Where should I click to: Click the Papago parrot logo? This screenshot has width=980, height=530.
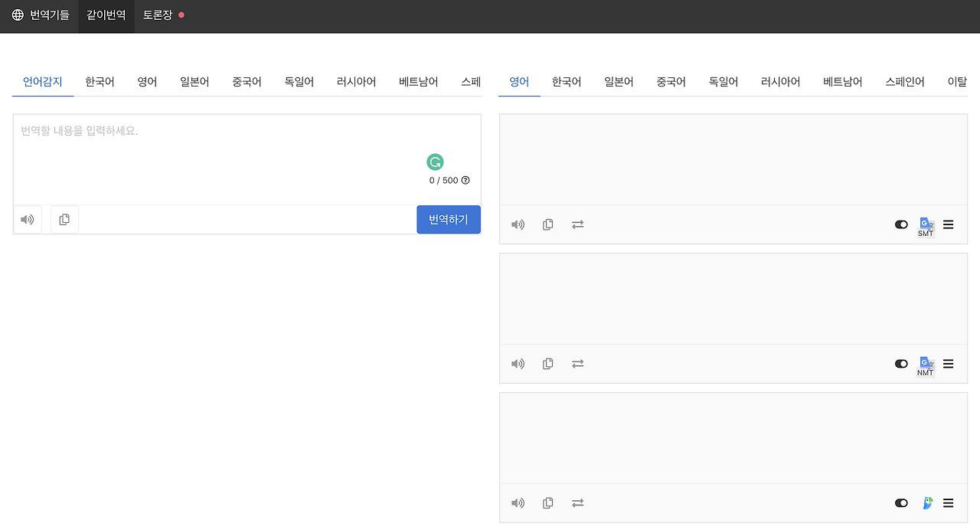[x=928, y=503]
